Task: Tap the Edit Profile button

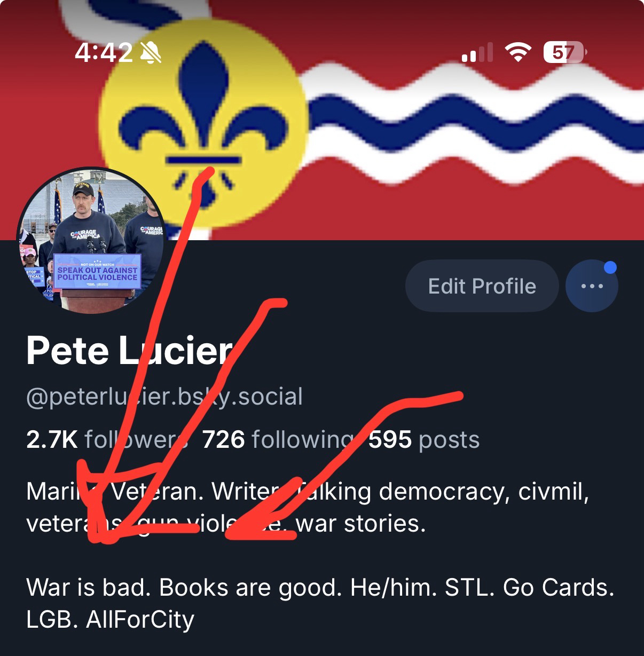Action: (482, 286)
